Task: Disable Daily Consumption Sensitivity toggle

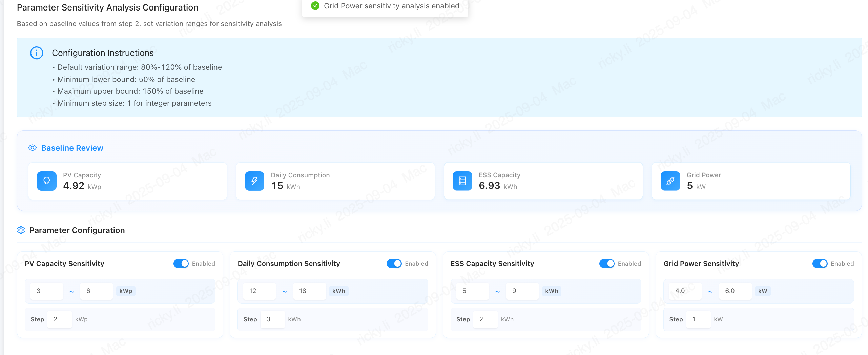Action: pyautogui.click(x=394, y=264)
